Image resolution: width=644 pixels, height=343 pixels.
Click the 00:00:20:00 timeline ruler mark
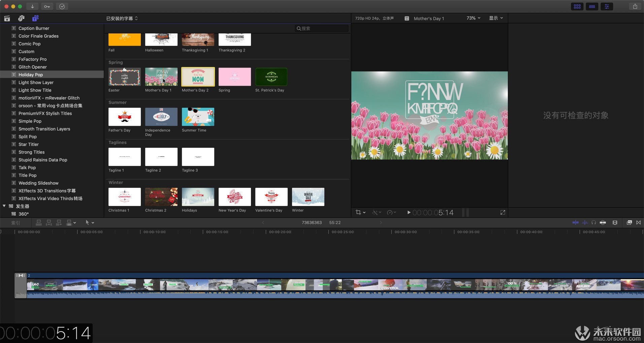[279, 232]
